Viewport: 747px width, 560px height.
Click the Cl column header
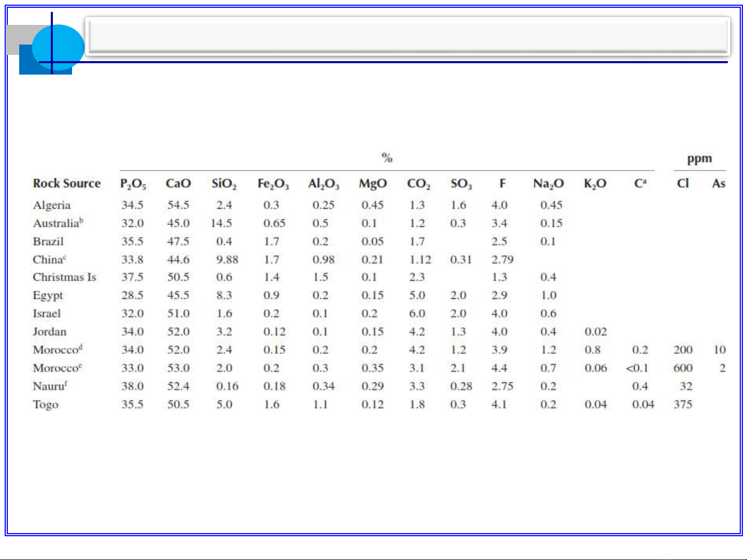coord(683,183)
